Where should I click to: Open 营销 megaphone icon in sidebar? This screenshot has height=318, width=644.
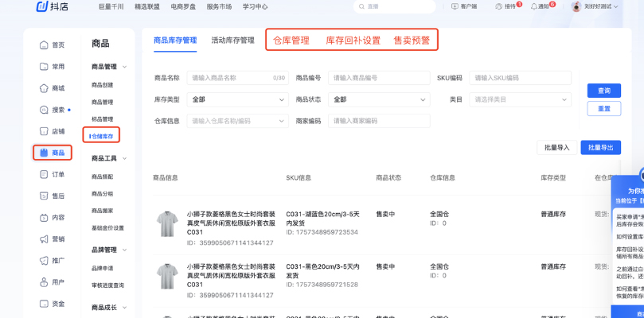point(44,239)
